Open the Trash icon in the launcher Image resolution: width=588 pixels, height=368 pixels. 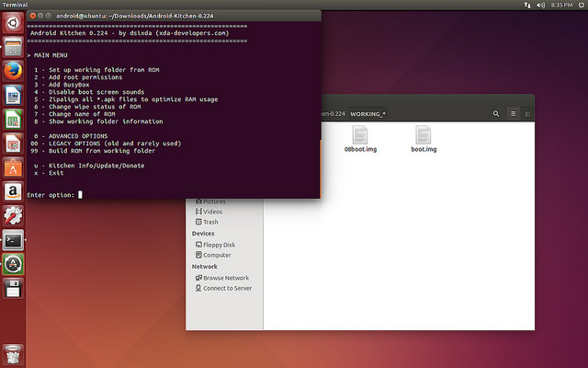click(13, 353)
